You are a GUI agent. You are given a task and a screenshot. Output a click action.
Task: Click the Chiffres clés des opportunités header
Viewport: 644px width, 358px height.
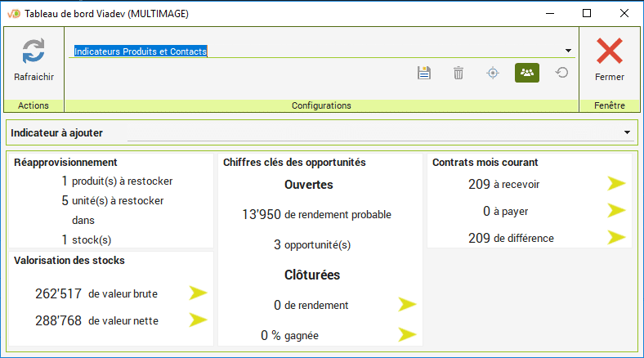tap(294, 163)
